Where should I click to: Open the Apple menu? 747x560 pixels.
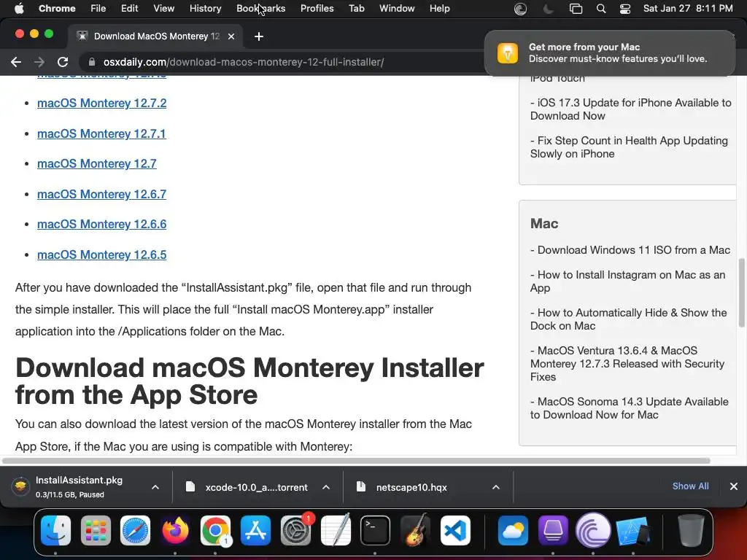coord(19,9)
